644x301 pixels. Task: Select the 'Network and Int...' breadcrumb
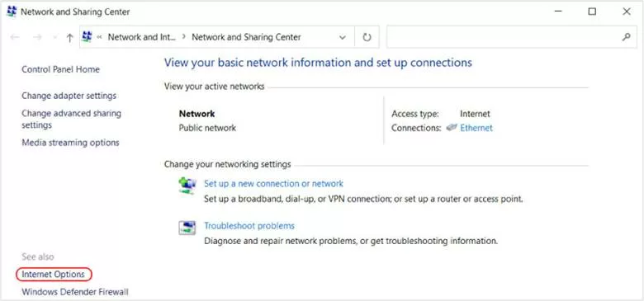[x=142, y=37]
